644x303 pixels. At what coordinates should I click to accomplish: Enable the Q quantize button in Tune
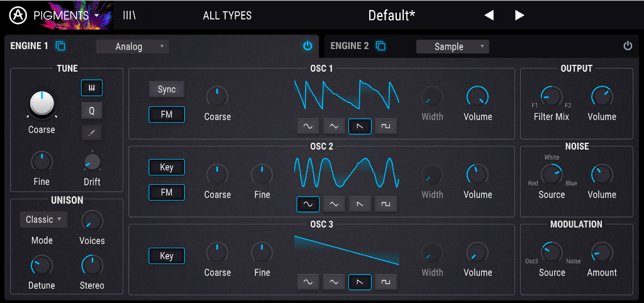92,111
